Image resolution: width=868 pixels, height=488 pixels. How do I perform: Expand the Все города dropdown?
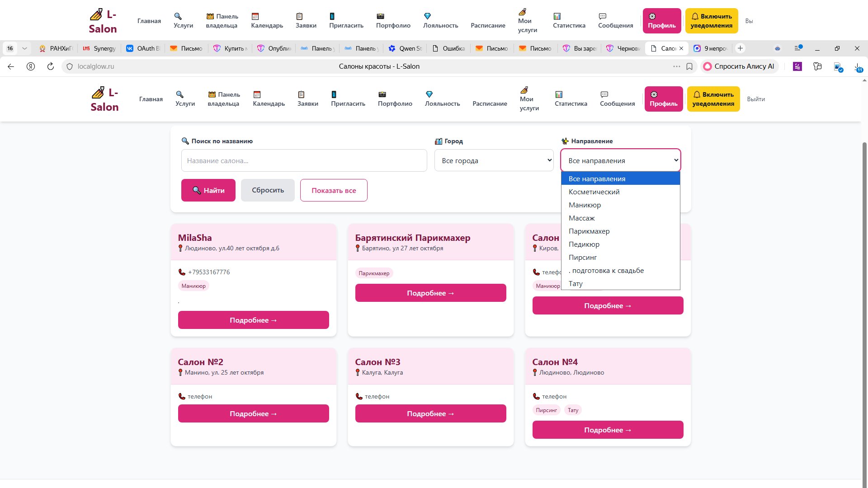tap(494, 160)
